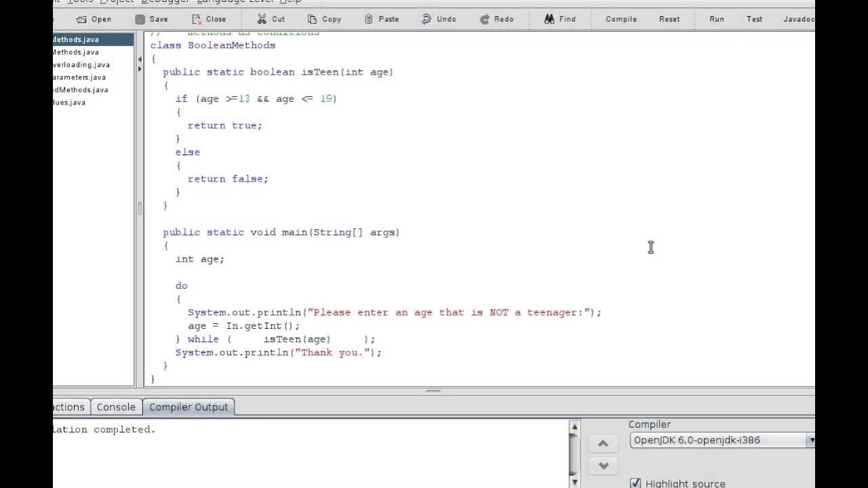Switch to the Interactions tab
The width and height of the screenshot is (868, 488).
[x=71, y=407]
